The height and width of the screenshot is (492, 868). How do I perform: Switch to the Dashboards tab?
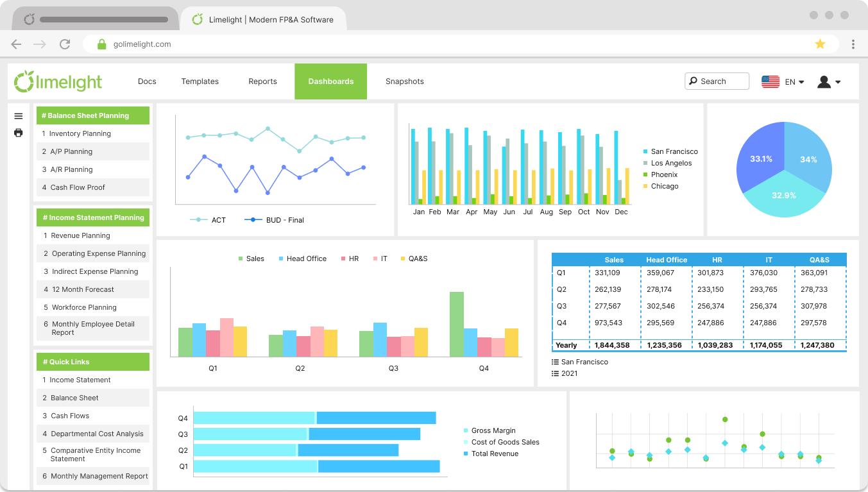click(x=330, y=81)
